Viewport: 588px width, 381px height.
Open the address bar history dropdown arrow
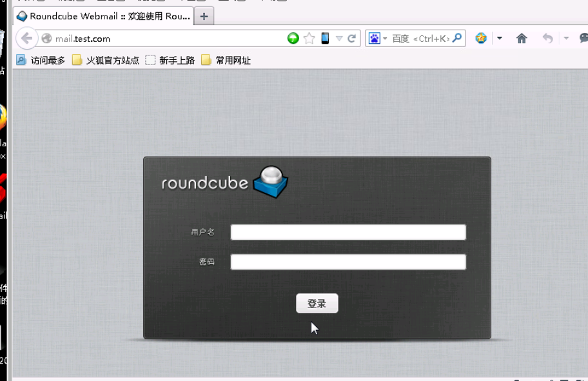pyautogui.click(x=339, y=39)
